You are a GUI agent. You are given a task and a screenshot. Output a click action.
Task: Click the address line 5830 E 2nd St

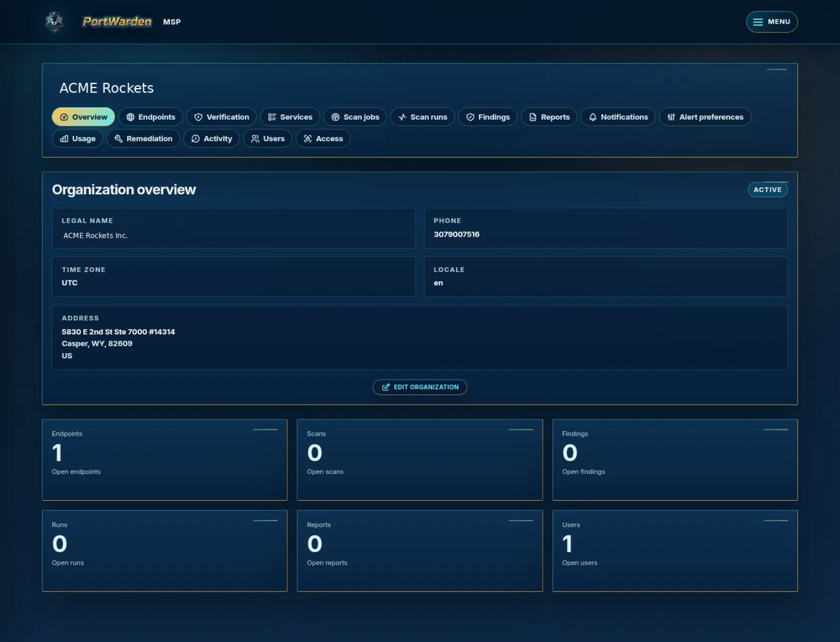tap(118, 332)
